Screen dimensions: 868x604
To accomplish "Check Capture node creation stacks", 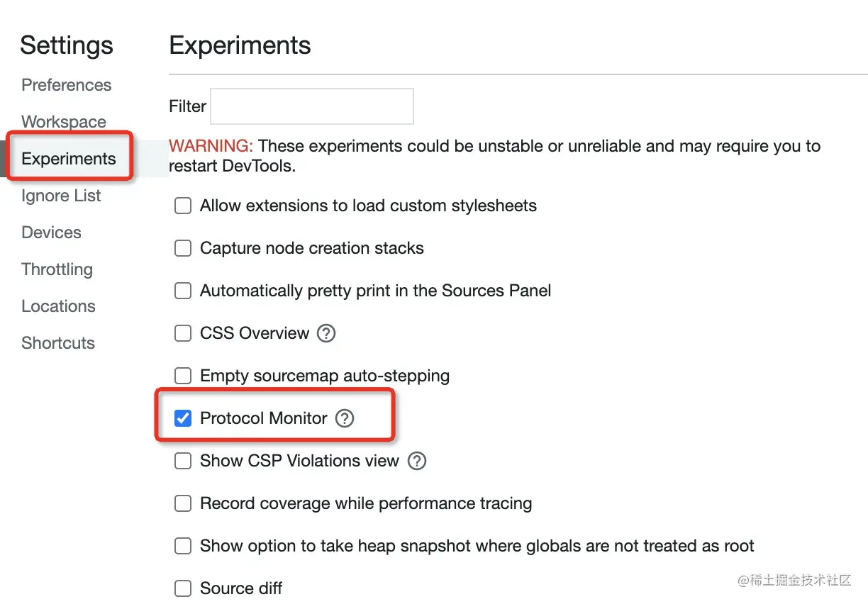I will (x=183, y=248).
